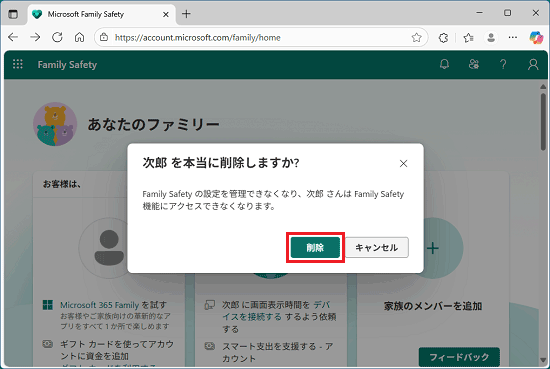Open the browser home page icon

(x=80, y=37)
